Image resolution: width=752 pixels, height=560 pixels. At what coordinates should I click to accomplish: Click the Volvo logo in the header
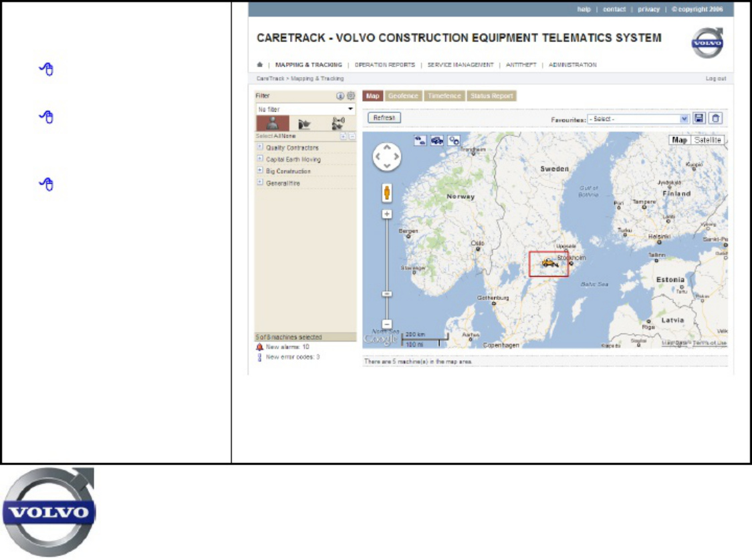(707, 43)
